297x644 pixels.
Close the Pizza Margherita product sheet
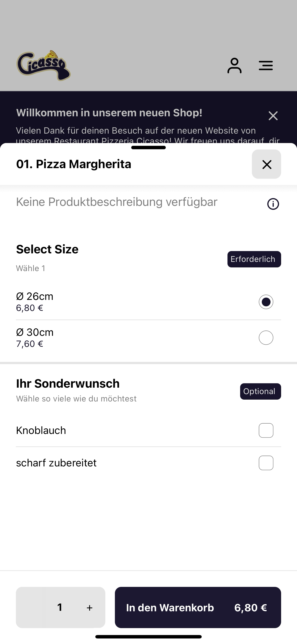coord(267,164)
